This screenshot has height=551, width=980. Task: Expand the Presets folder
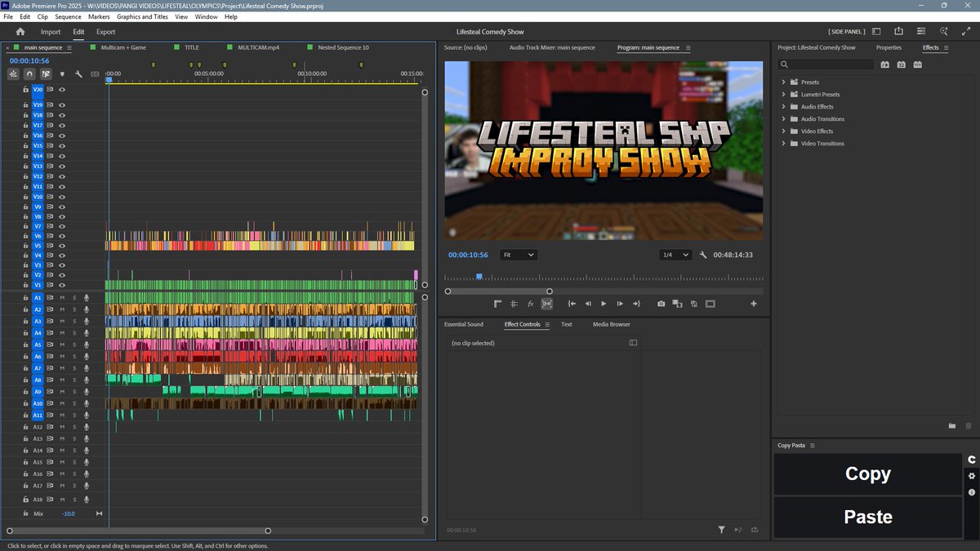click(x=783, y=82)
